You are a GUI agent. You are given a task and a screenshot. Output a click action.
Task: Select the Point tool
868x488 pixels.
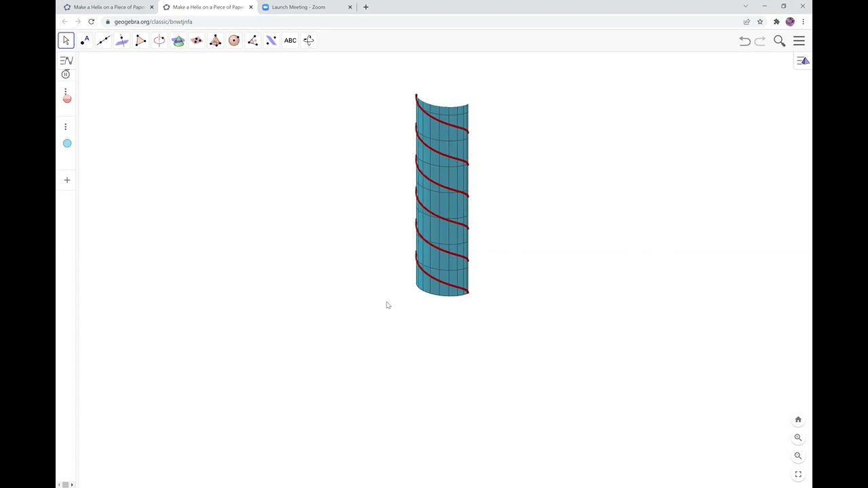pyautogui.click(x=85, y=41)
